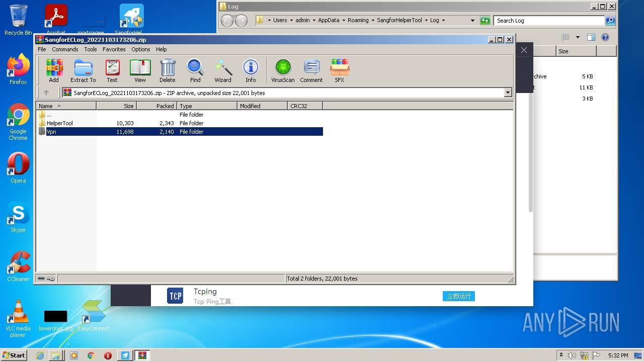Open Recycle Bin desktop icon
The image size is (644, 362).
click(18, 20)
